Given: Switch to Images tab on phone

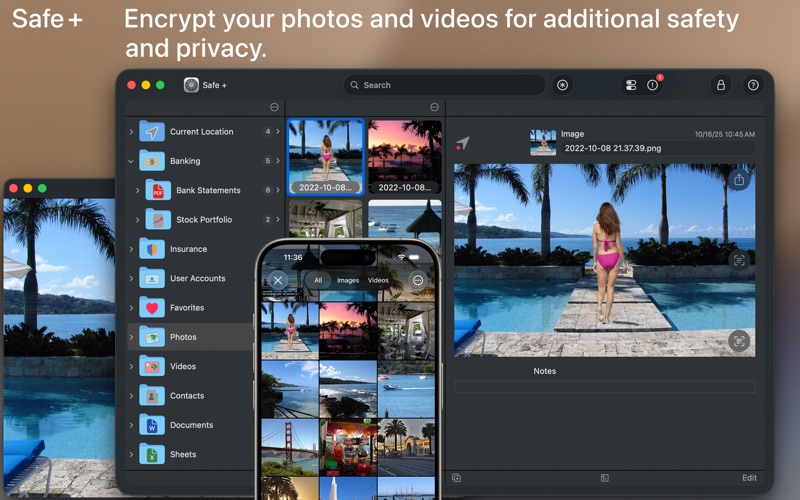Looking at the screenshot, I should click(348, 280).
